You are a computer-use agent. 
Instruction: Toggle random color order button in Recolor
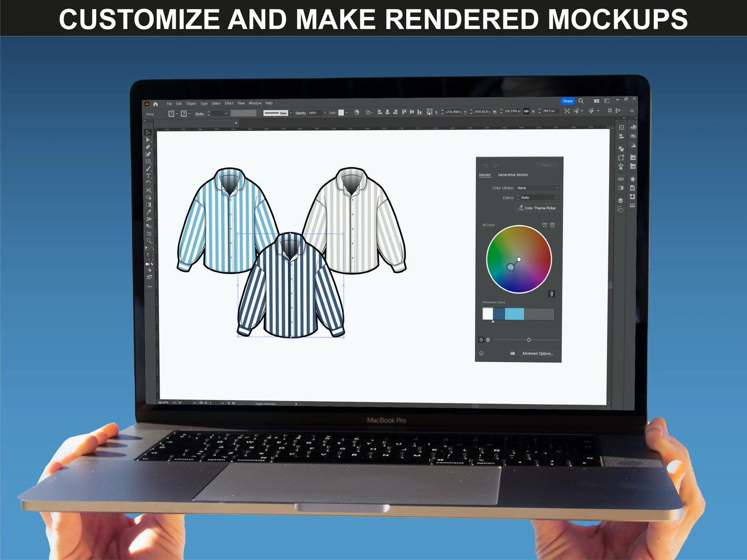tap(544, 225)
